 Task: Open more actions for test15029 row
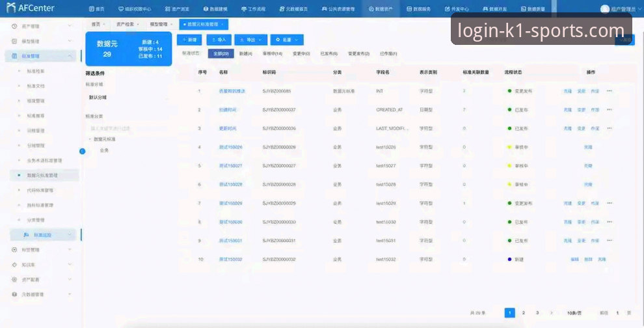coord(609,203)
